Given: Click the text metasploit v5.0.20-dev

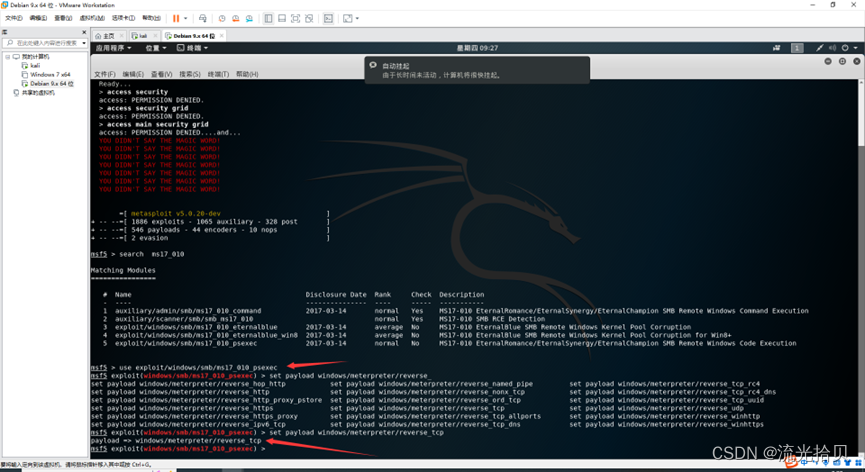Looking at the screenshot, I should point(176,213).
